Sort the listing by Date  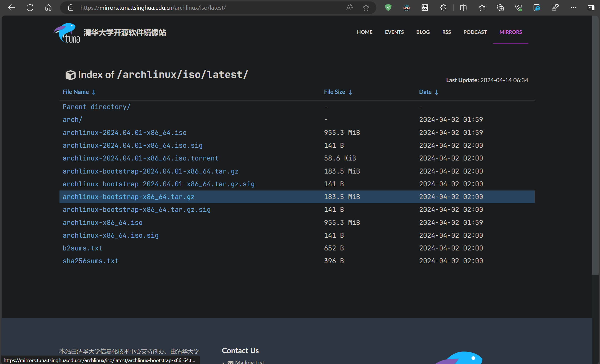tap(429, 92)
